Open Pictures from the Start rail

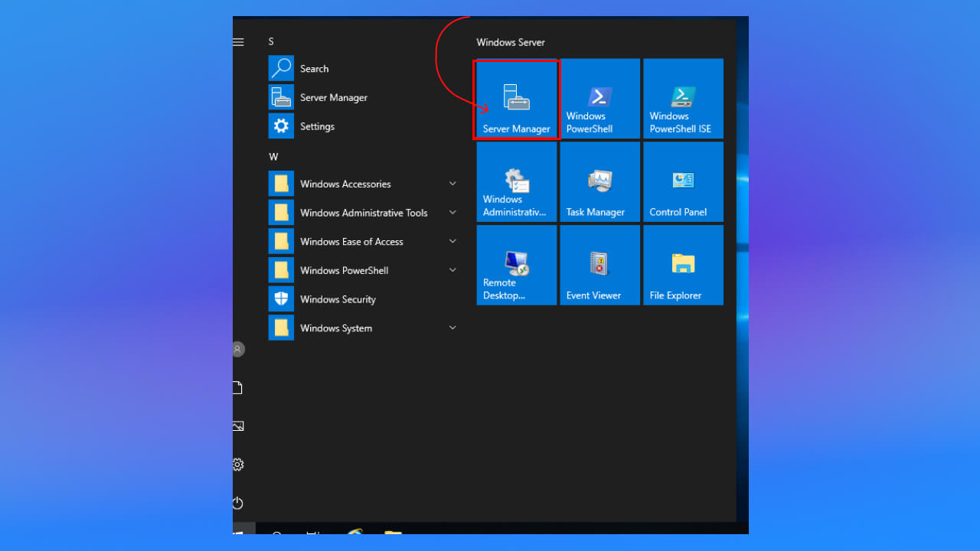(238, 426)
